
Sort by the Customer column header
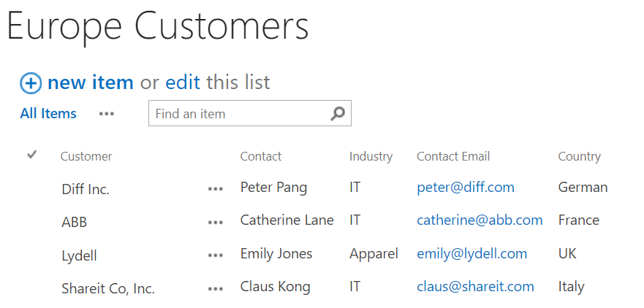86,156
